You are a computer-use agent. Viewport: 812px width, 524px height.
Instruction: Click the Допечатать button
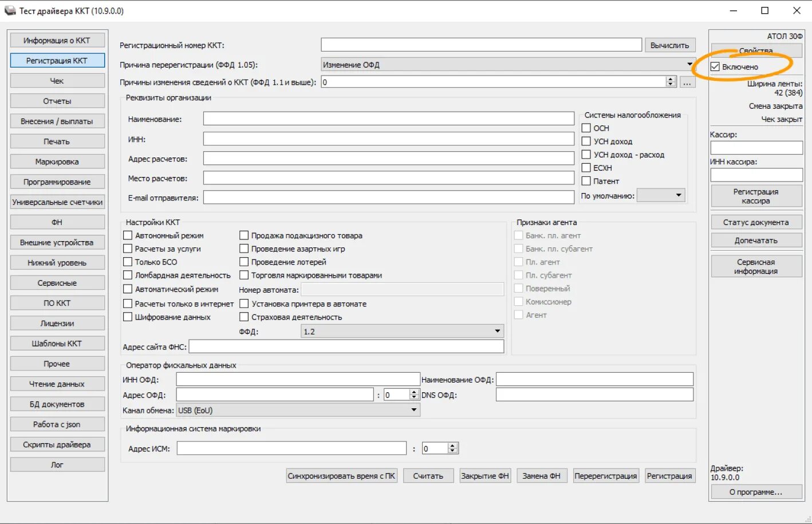coord(756,241)
